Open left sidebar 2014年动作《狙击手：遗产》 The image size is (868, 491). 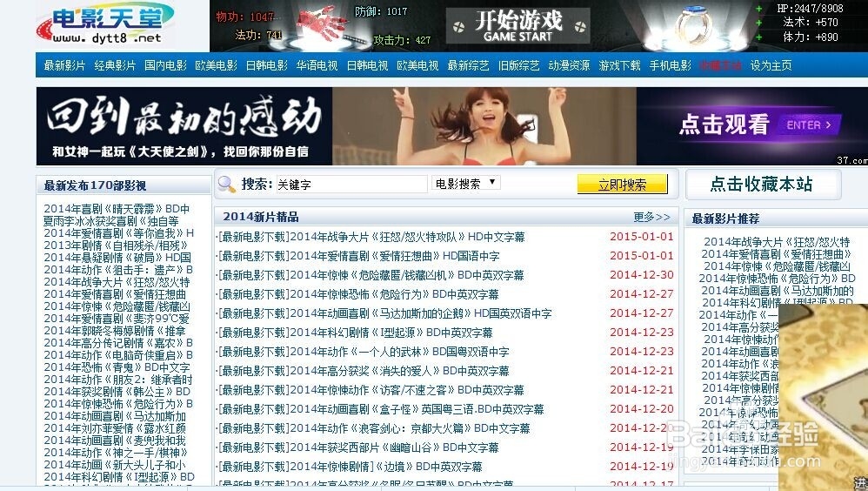118,269
